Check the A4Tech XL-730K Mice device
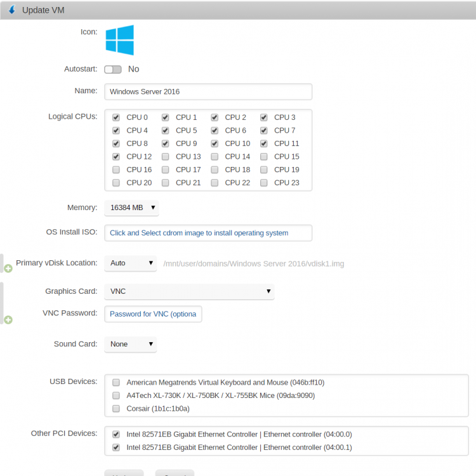The width and height of the screenshot is (476, 476). coord(116,395)
